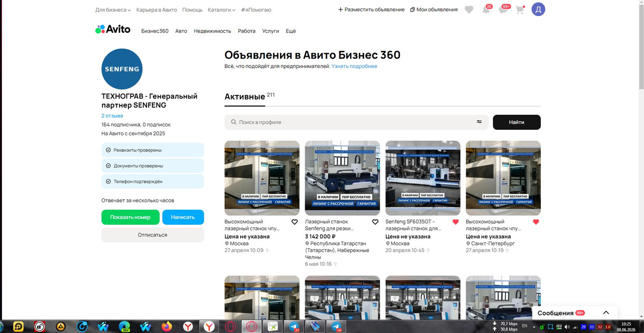Open messages chat icon in header
Viewport: 644px width, 333px height.
click(x=503, y=10)
